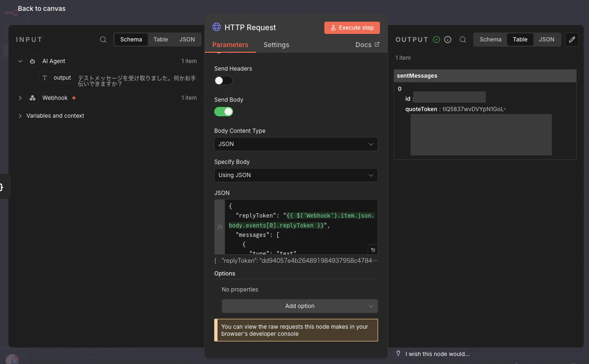The width and height of the screenshot is (589, 364).
Task: Click the lightbulb feedback icon
Action: coord(398,354)
